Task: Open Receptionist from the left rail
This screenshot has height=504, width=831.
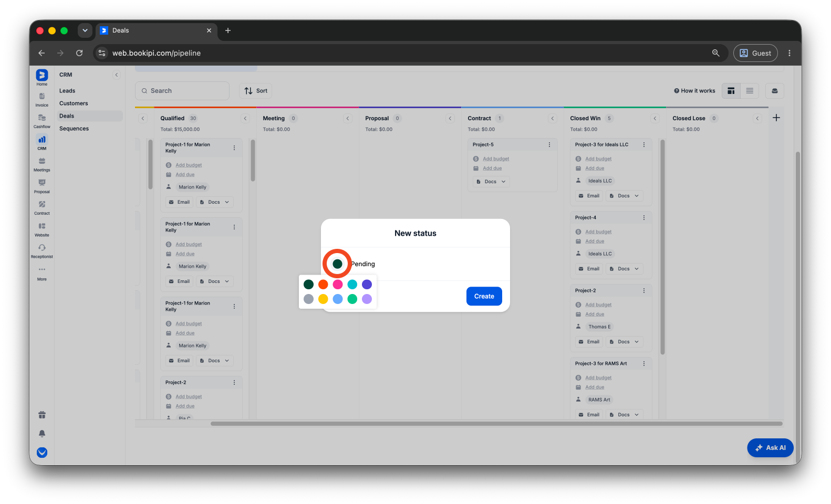Action: click(x=42, y=251)
